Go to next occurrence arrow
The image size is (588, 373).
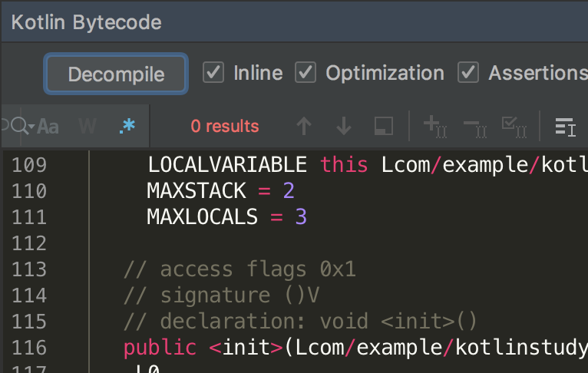click(344, 126)
